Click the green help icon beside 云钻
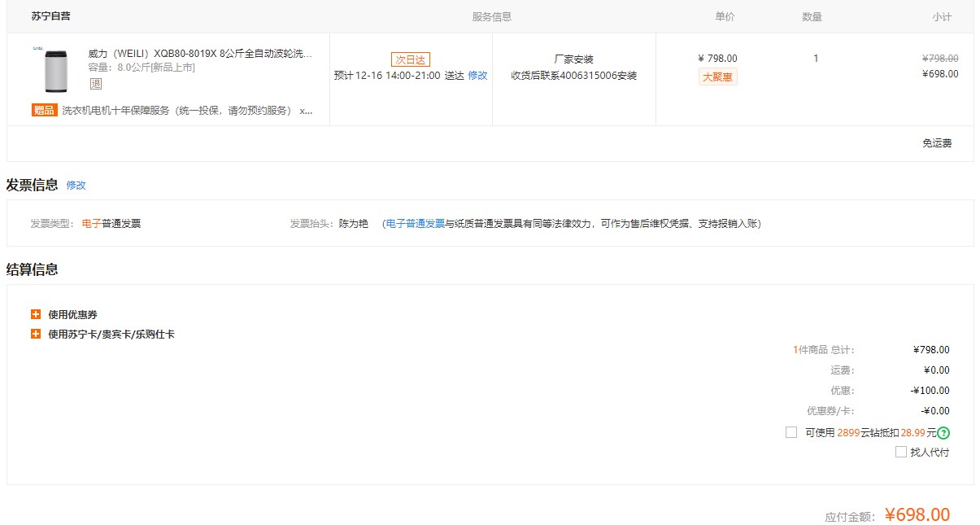The width and height of the screenshot is (980, 525). pyautogui.click(x=943, y=433)
